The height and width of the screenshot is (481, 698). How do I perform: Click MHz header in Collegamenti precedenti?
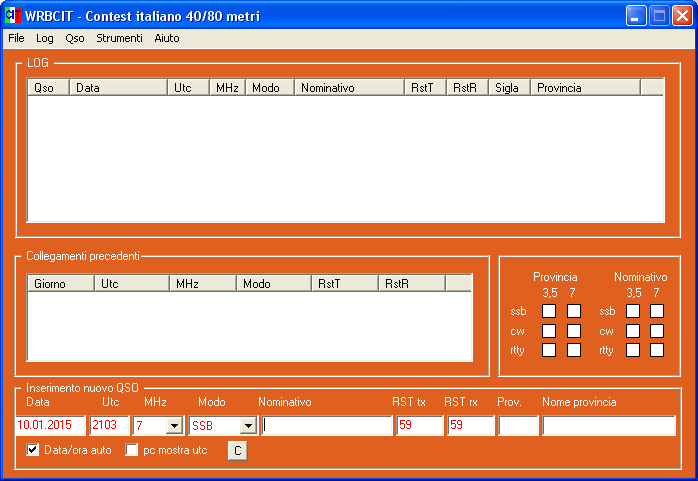click(203, 283)
